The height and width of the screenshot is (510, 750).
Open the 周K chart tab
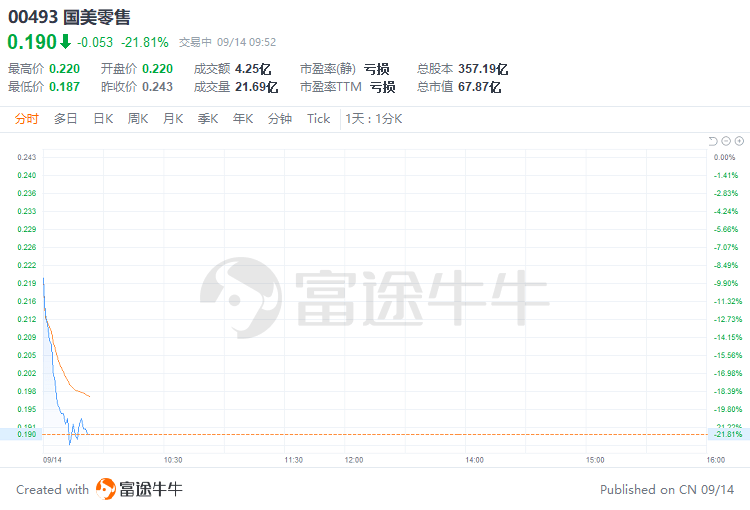point(138,119)
